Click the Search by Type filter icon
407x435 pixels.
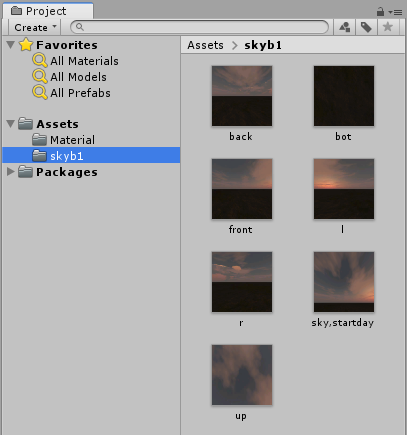[344, 27]
